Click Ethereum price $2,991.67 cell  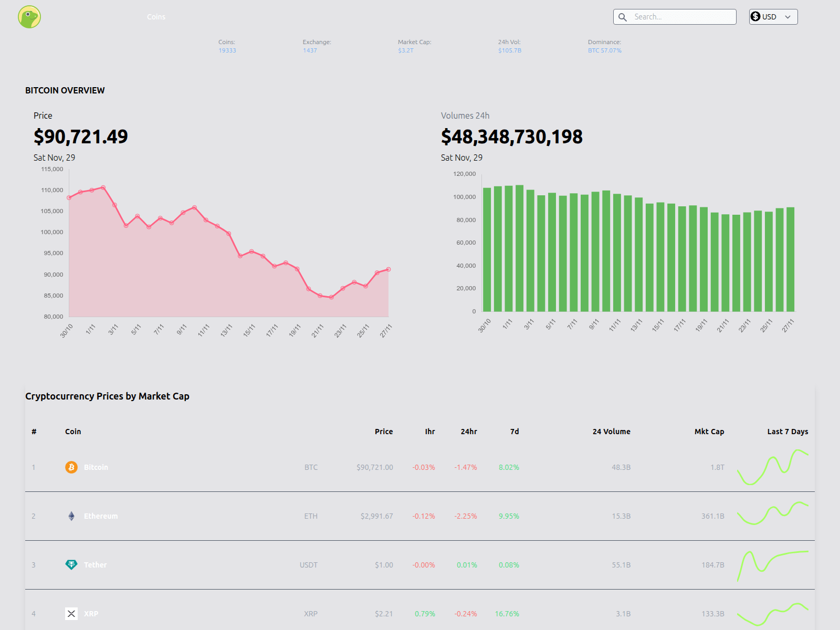(377, 516)
